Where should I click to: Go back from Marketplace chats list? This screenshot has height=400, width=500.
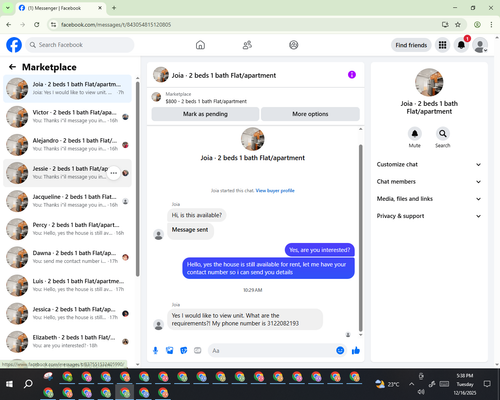[12, 67]
